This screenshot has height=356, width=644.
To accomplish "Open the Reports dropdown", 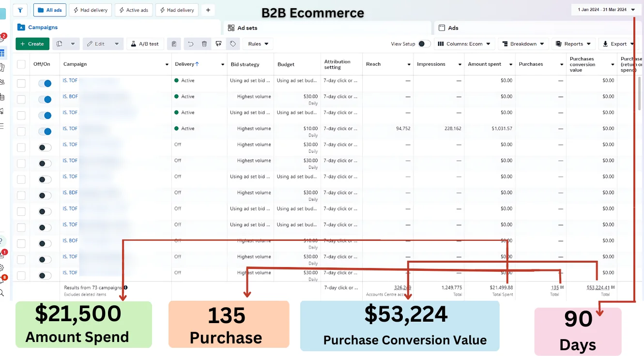I will pos(574,44).
